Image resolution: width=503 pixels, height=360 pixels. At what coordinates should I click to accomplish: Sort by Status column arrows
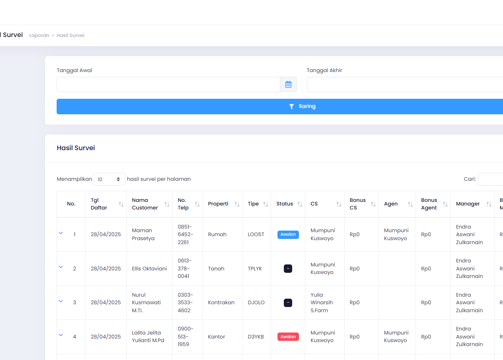click(x=300, y=204)
